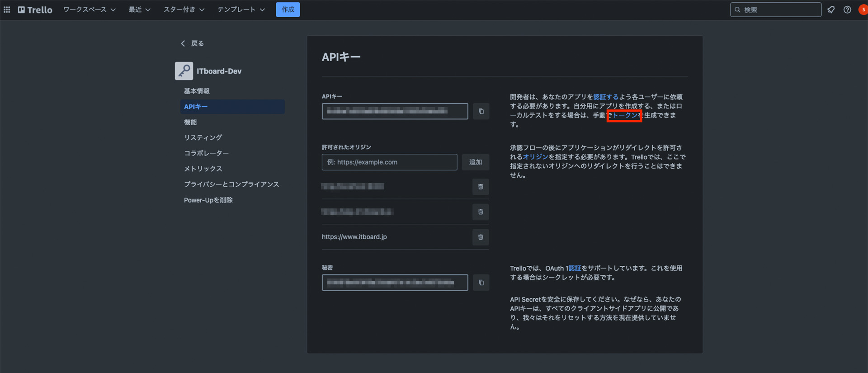Go to 基本情報 in the sidebar

click(x=197, y=91)
